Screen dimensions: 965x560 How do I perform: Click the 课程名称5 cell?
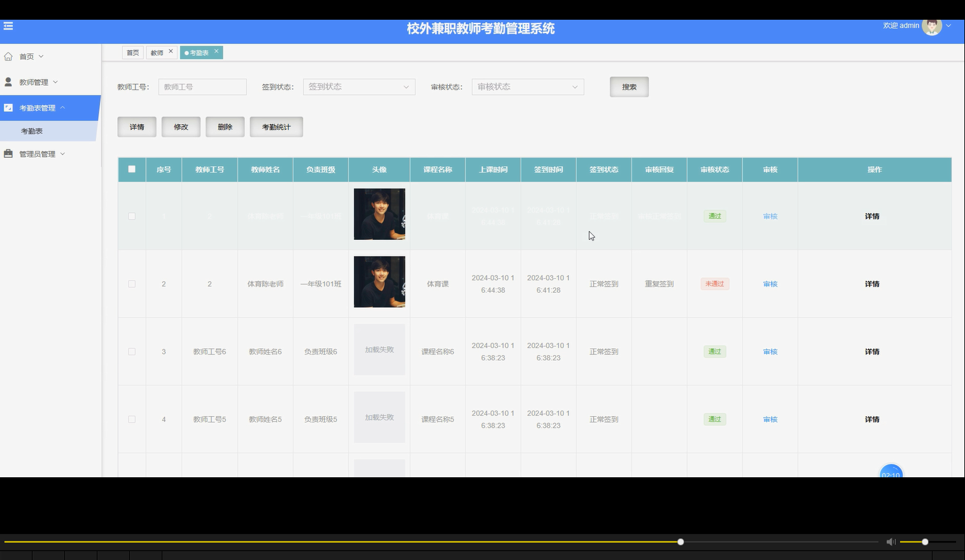(x=438, y=419)
